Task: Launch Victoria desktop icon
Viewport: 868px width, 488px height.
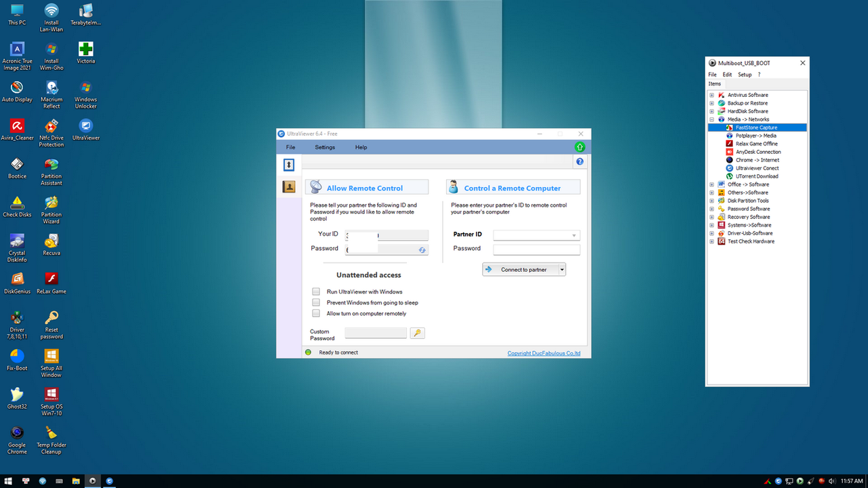Action: pos(85,54)
